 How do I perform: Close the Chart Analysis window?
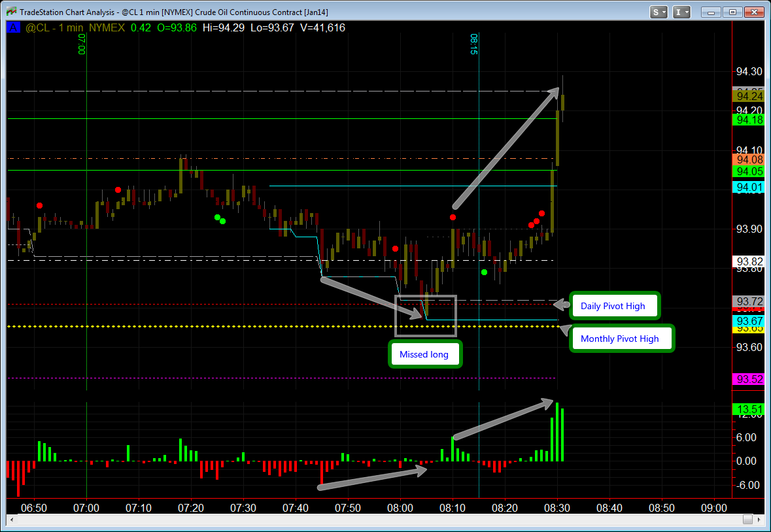click(x=754, y=12)
